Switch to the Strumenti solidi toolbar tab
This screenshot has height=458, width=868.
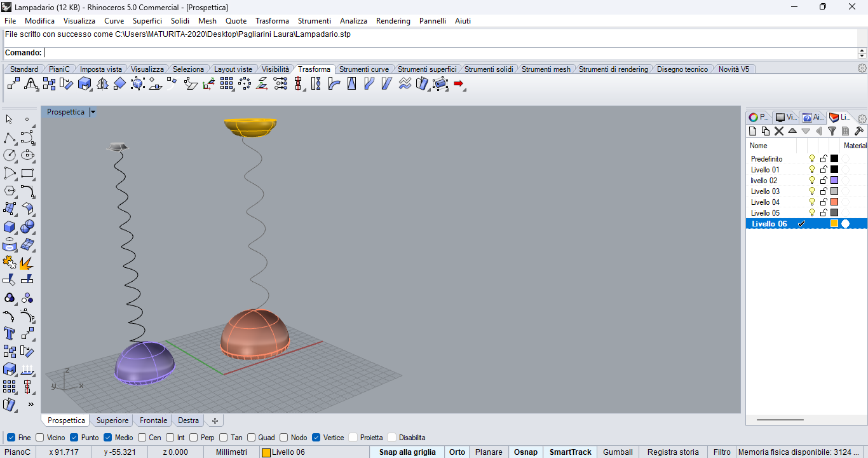489,69
